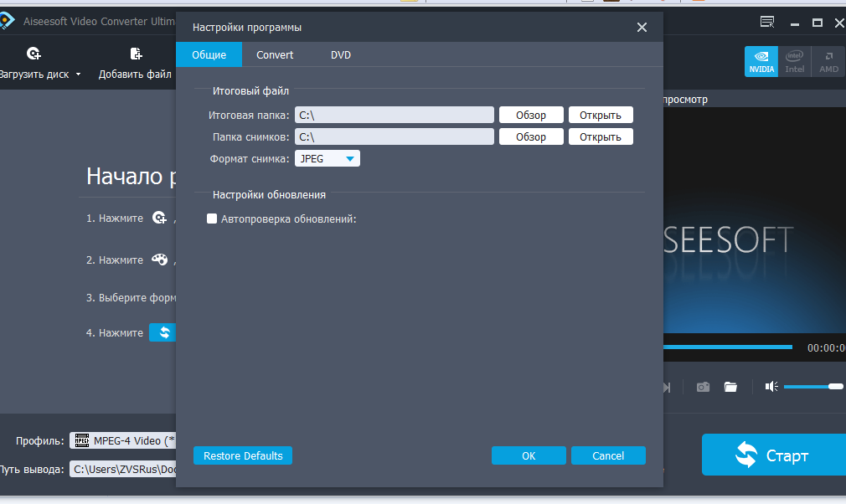Select AMD acceleration icon
846x504 pixels.
point(828,61)
